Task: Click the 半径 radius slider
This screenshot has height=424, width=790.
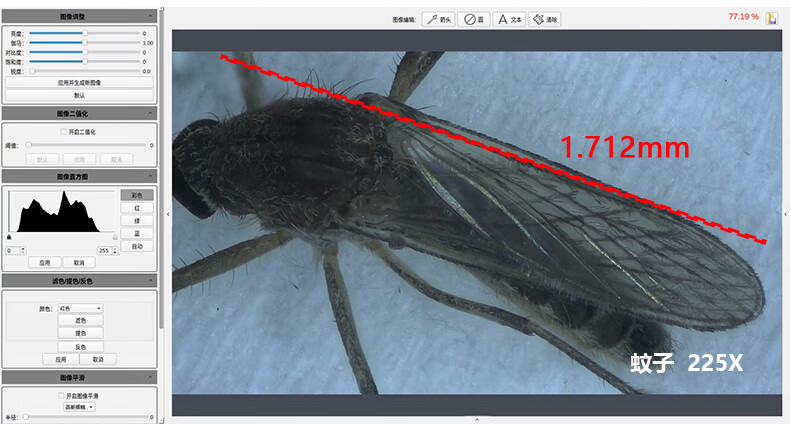Action: click(86, 417)
